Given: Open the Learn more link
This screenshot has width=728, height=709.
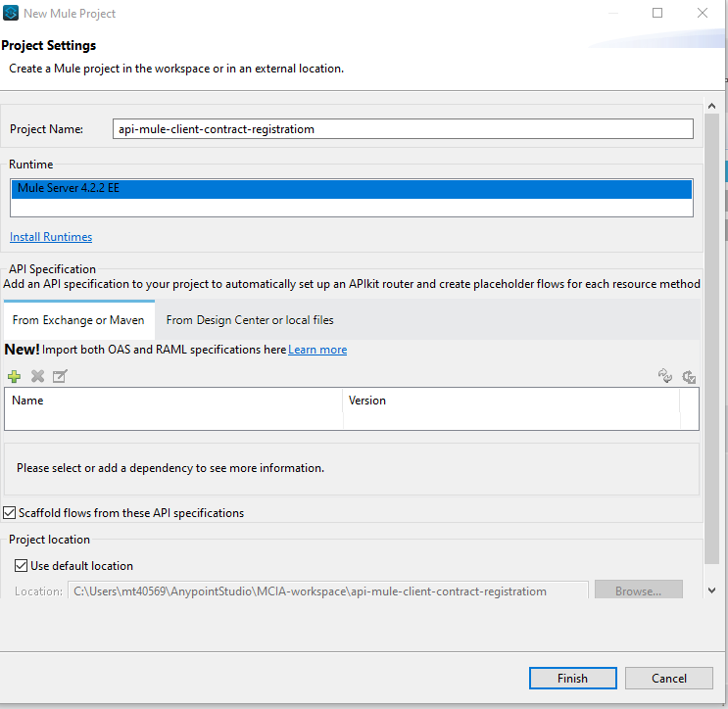Looking at the screenshot, I should 317,350.
